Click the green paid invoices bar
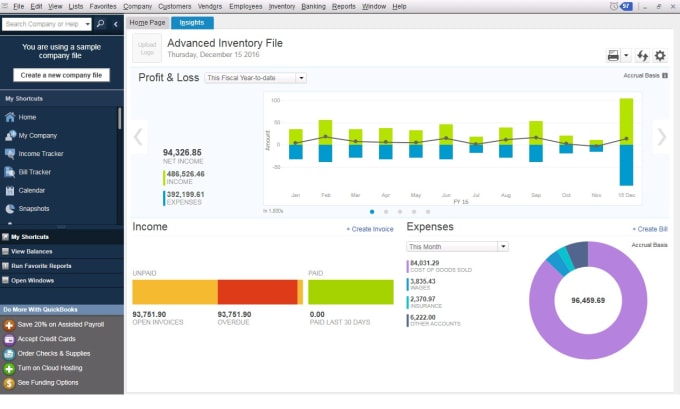680x409 pixels. pyautogui.click(x=351, y=292)
